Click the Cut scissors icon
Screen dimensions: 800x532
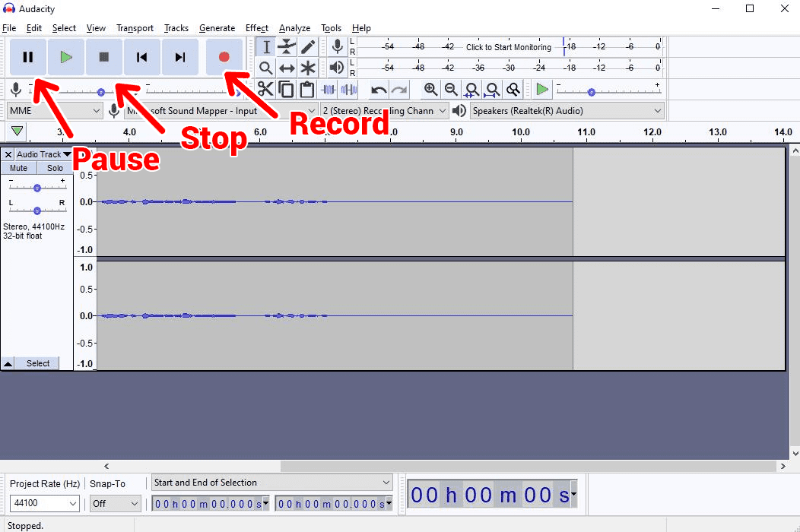(x=265, y=90)
